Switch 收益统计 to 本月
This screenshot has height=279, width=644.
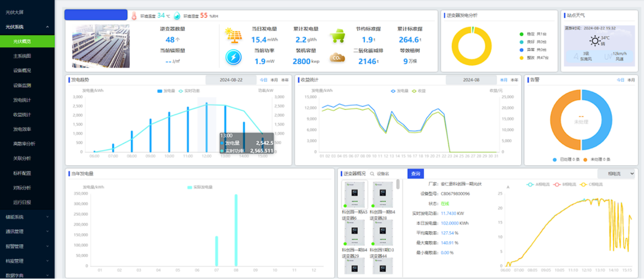[503, 80]
